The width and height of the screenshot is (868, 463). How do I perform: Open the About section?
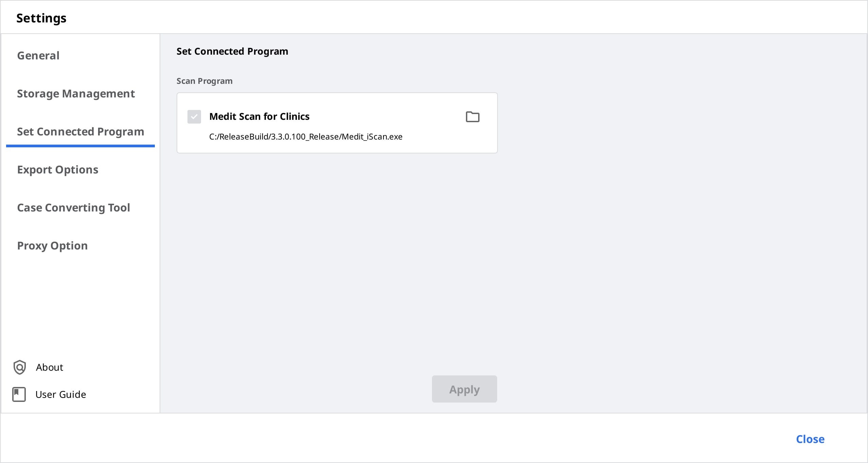[x=50, y=367]
